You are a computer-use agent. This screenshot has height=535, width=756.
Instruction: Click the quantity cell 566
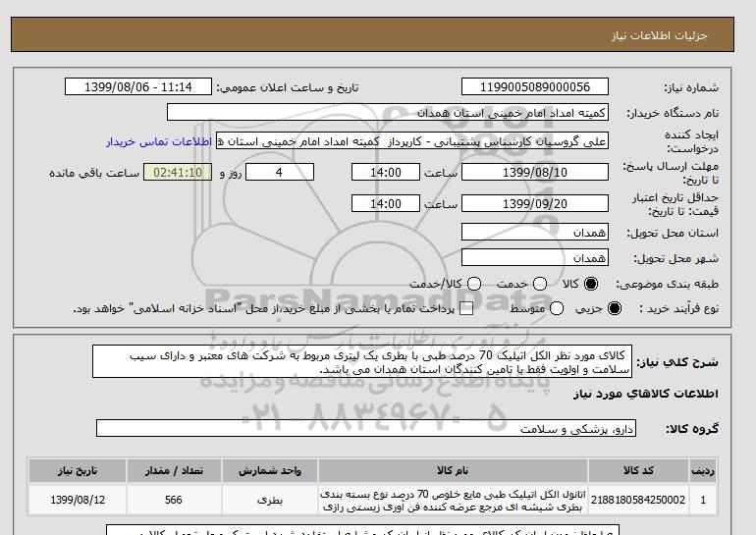(x=174, y=500)
